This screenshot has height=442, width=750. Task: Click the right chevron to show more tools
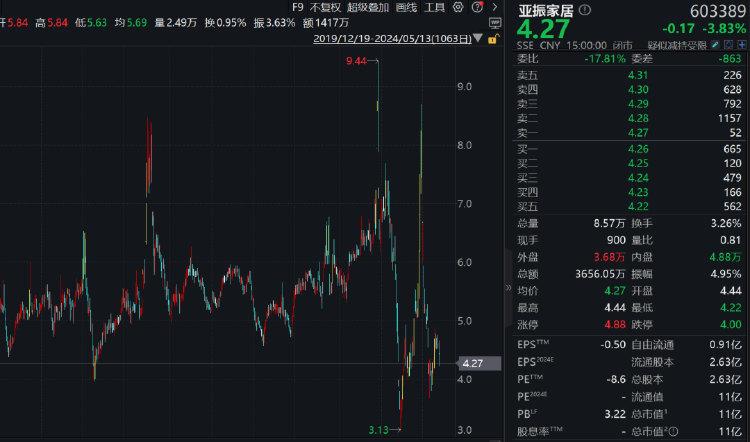click(495, 7)
